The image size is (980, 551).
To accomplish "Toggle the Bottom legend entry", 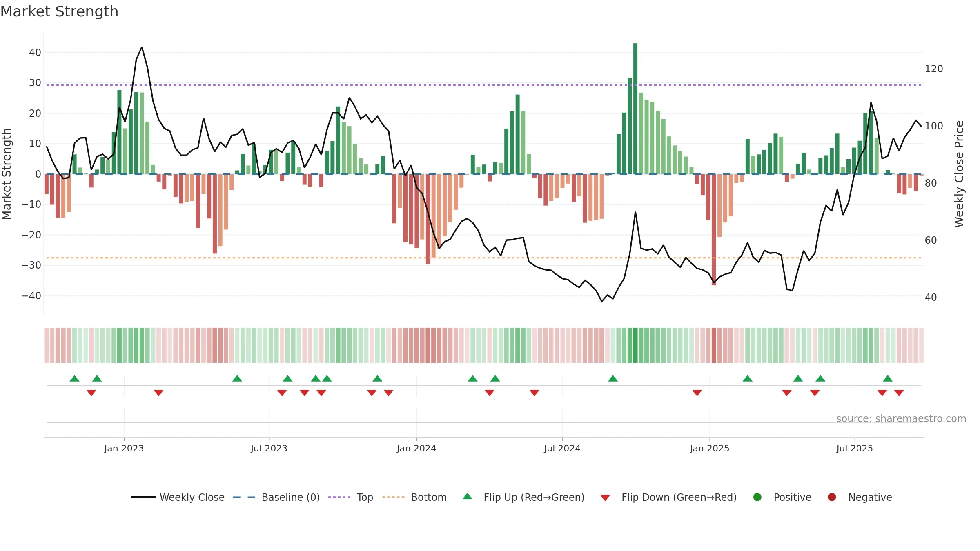I will click(x=414, y=497).
